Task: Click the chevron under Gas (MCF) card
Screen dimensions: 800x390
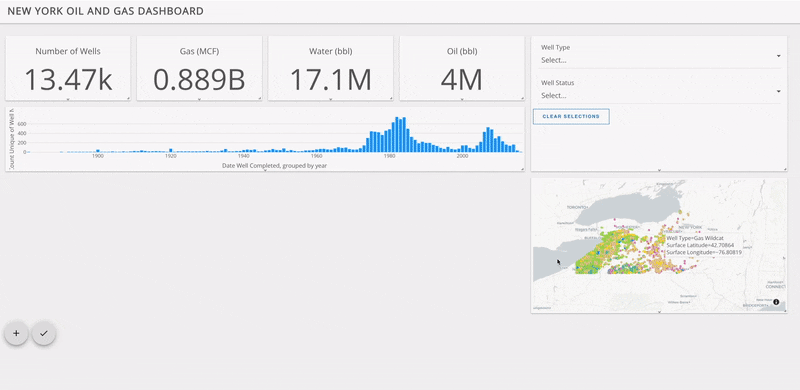Action: (x=199, y=99)
